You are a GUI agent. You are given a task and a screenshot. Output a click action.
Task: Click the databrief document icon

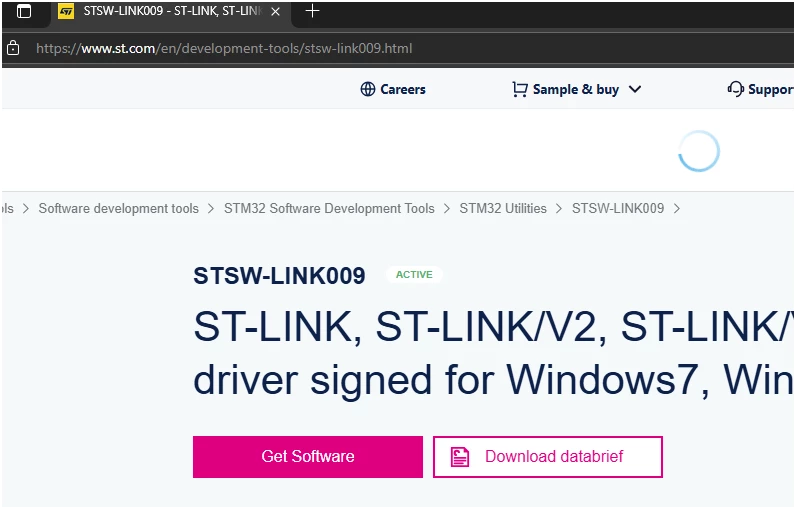pos(460,457)
